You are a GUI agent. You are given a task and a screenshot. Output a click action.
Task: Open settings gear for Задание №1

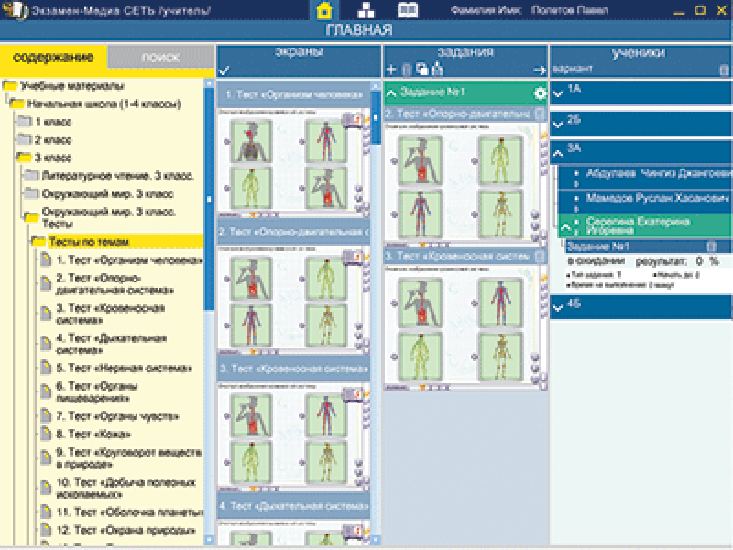coord(539,93)
